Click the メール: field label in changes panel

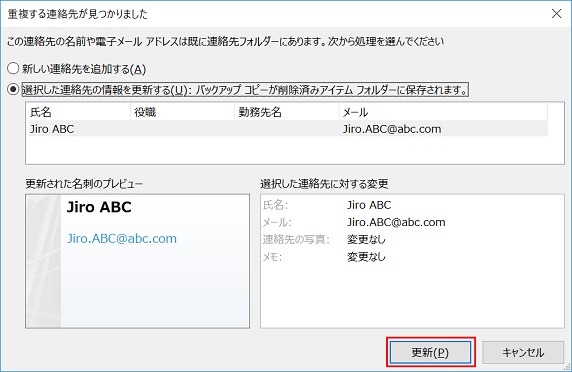[x=277, y=222]
